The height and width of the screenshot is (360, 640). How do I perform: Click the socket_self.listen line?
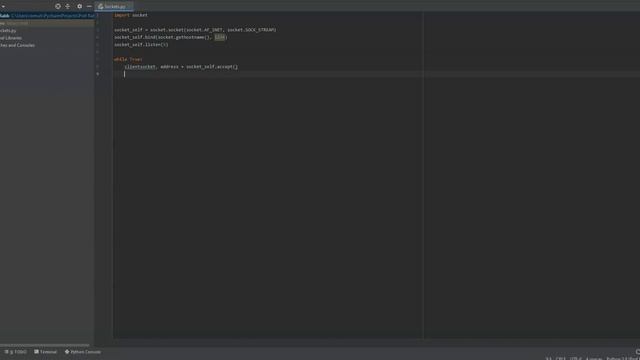point(141,44)
